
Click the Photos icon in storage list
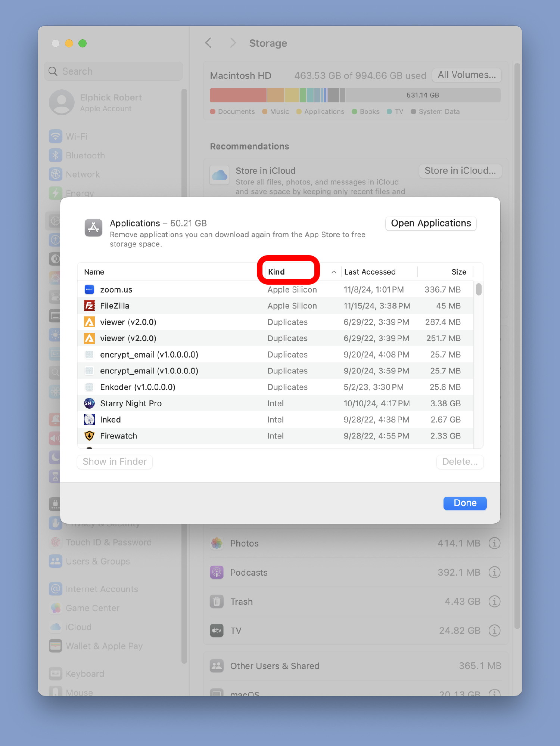click(x=217, y=543)
